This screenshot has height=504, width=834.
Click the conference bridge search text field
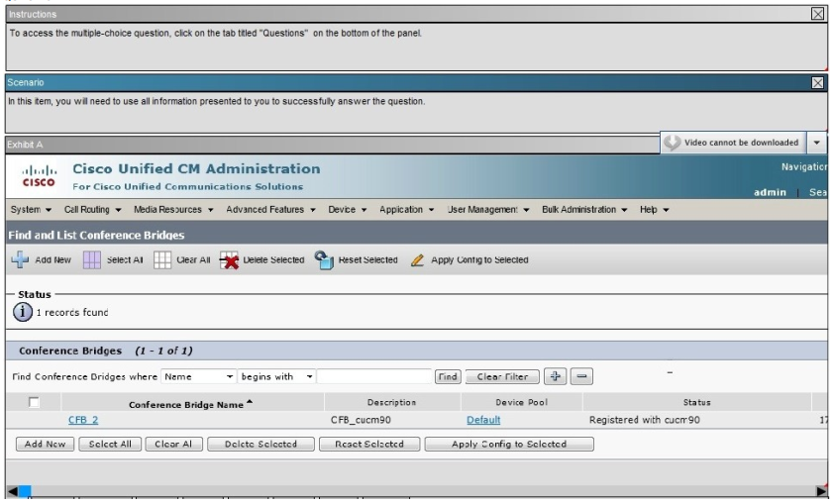(x=374, y=376)
